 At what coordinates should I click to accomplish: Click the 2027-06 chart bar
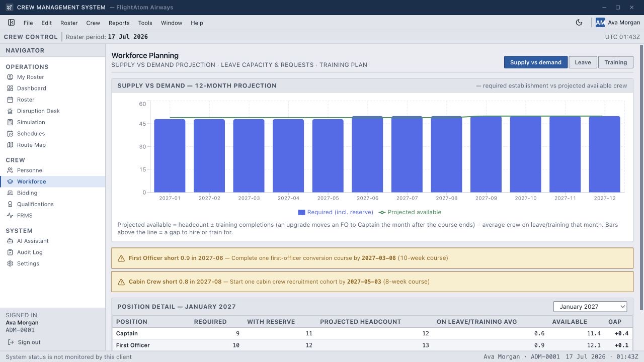click(x=367, y=154)
